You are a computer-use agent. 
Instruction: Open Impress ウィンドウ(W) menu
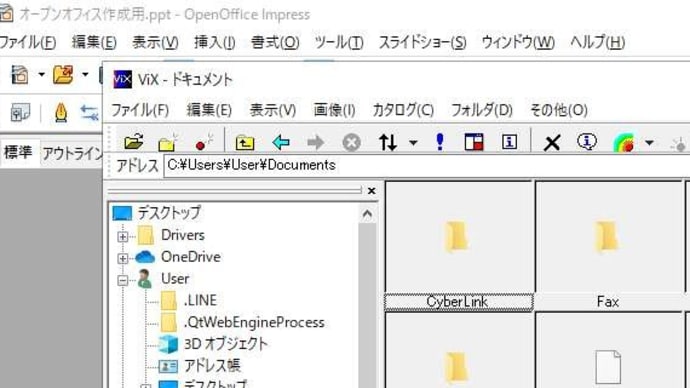[518, 43]
